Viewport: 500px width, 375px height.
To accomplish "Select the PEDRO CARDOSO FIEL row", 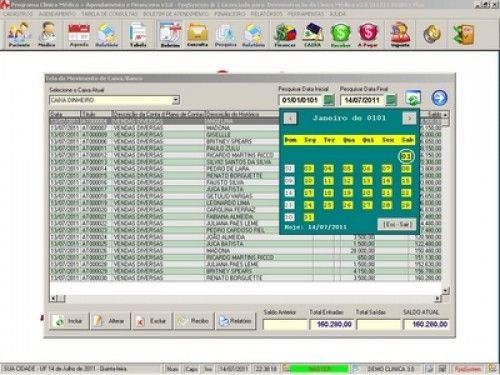I will (245, 230).
